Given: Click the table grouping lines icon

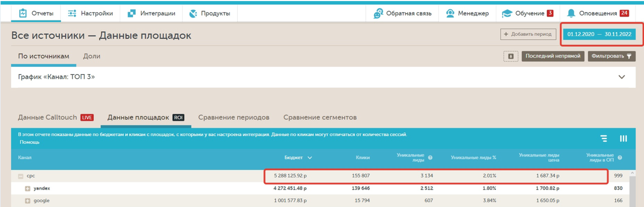Looking at the screenshot, I should (x=604, y=138).
